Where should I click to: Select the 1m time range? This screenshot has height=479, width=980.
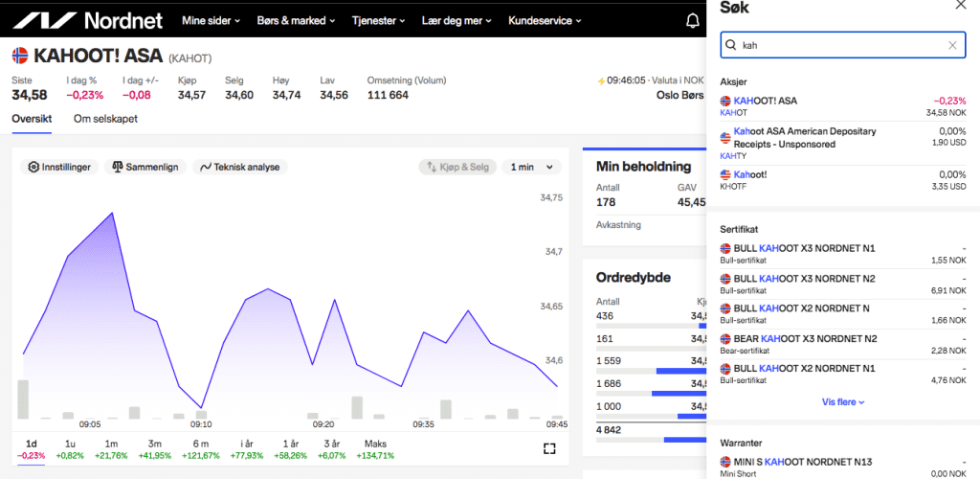111,444
